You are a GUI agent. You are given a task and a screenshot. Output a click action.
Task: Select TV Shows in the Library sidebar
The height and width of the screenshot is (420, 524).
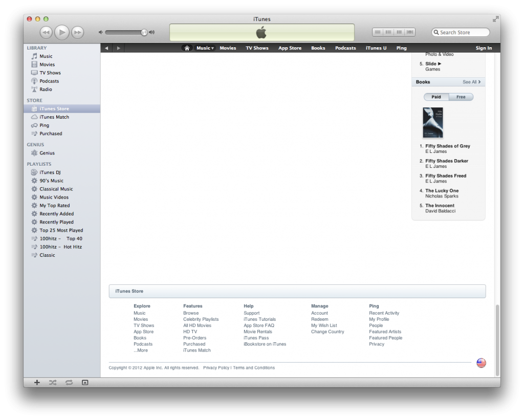coord(62,73)
